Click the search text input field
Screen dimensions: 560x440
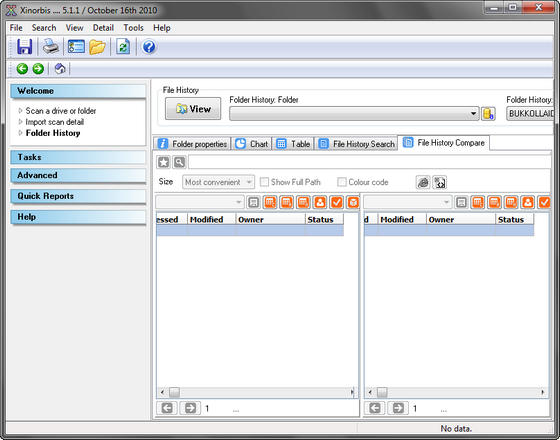[x=370, y=162]
